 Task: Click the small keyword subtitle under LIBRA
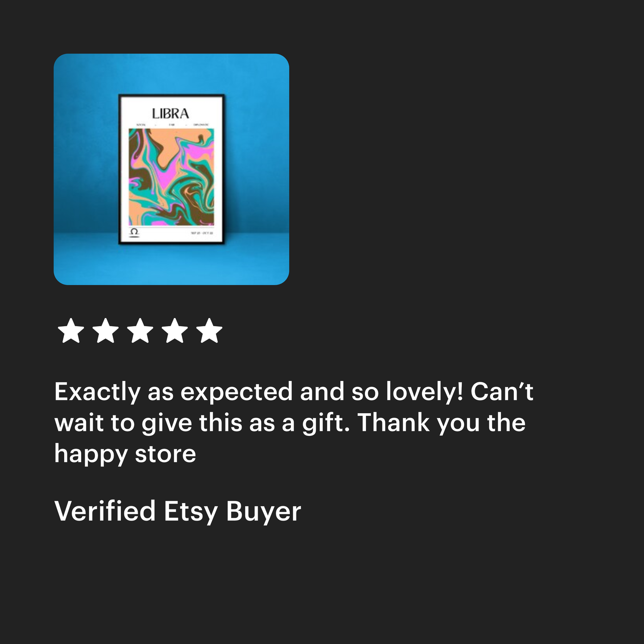[172, 125]
